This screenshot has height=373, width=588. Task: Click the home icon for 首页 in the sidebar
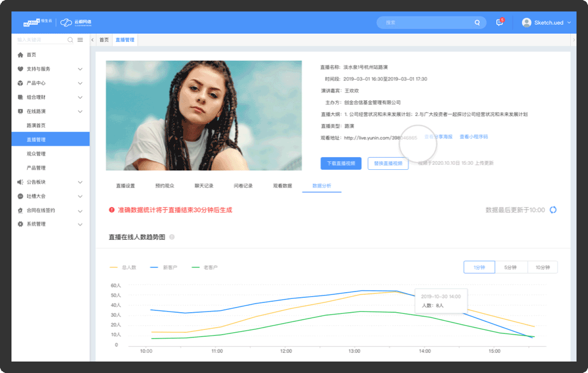click(21, 55)
